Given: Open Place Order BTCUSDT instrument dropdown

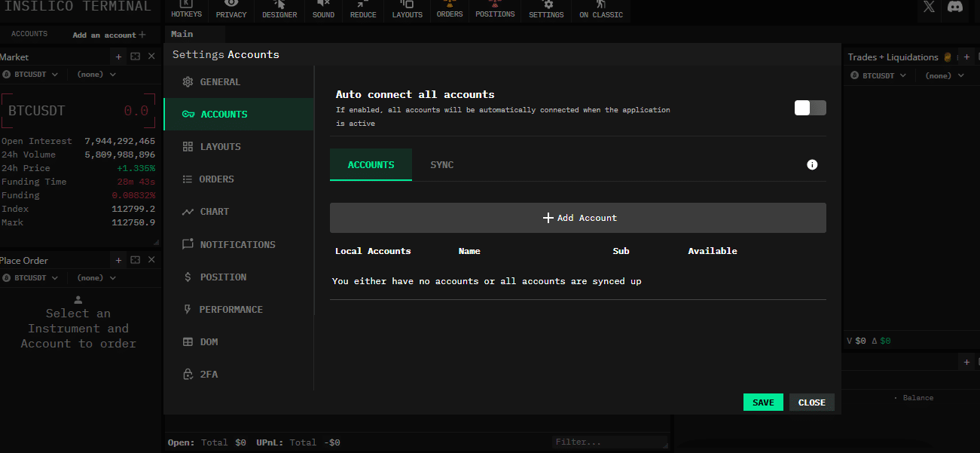Looking at the screenshot, I should [30, 278].
